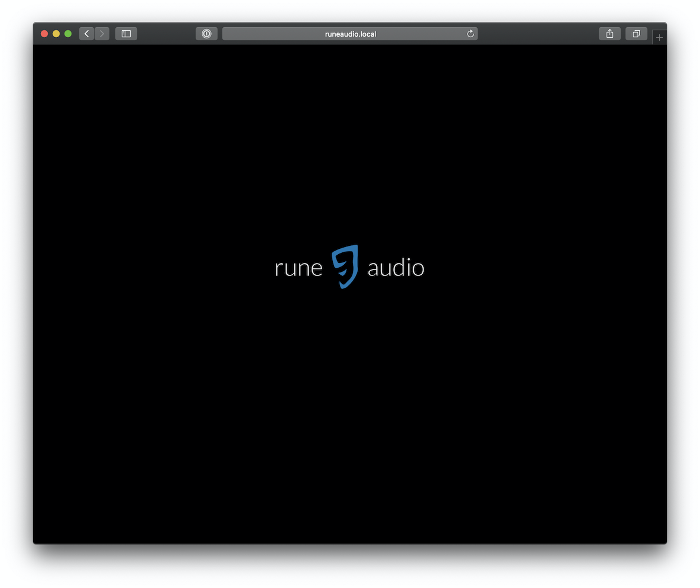Open a new tab
This screenshot has height=588, width=700.
coord(659,37)
